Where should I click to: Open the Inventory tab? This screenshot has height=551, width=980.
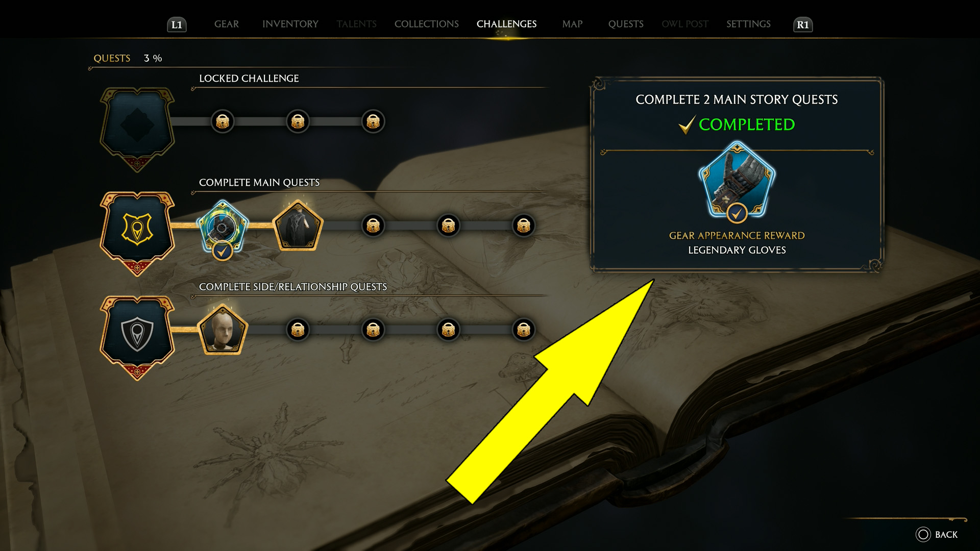[290, 24]
